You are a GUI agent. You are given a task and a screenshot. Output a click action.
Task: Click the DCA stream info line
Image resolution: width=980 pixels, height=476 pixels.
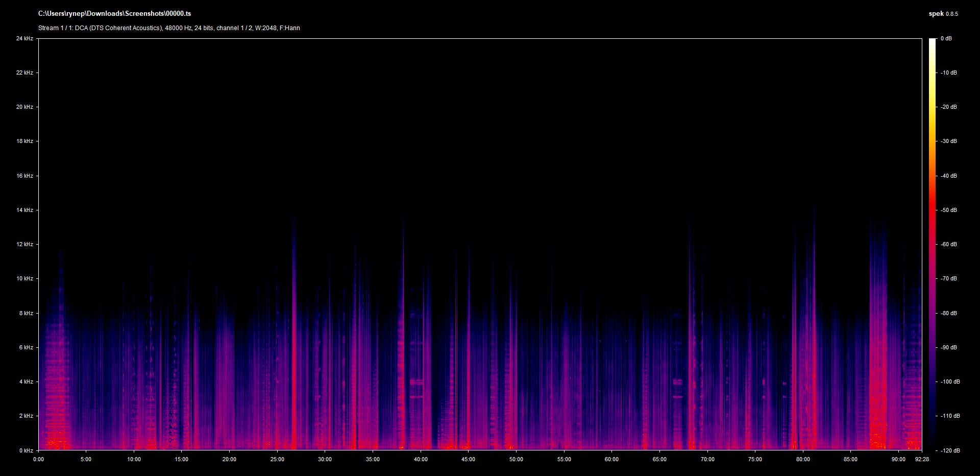coord(169,28)
